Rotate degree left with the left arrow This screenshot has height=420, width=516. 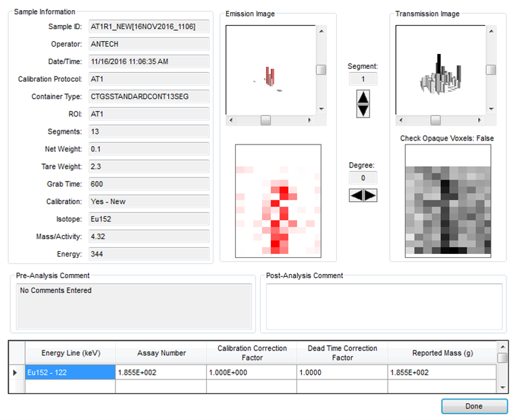click(x=356, y=195)
